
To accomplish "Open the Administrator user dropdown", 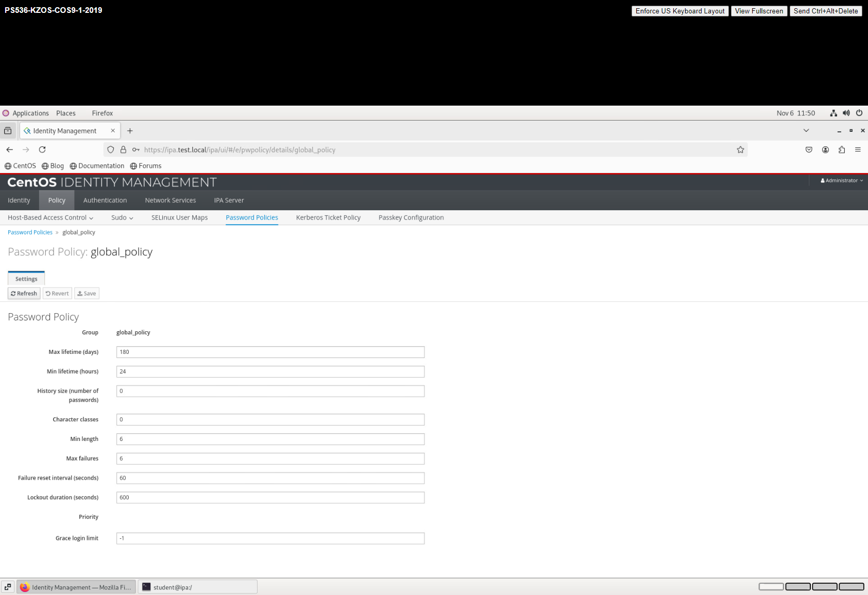I will point(842,180).
